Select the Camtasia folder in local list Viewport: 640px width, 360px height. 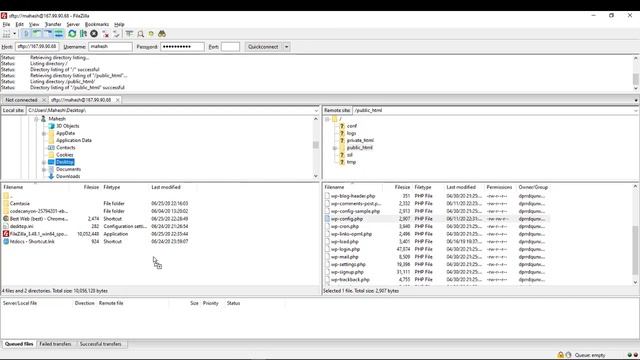(20, 203)
